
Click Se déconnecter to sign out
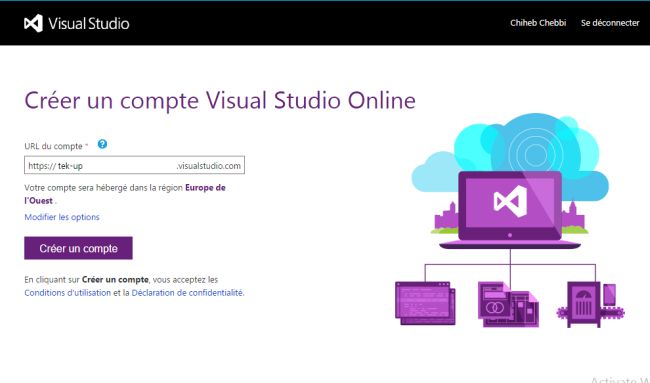tap(610, 23)
